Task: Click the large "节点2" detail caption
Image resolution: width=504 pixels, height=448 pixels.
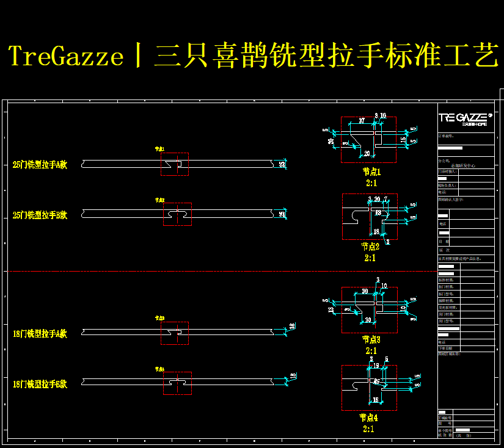Action: pyautogui.click(x=370, y=247)
